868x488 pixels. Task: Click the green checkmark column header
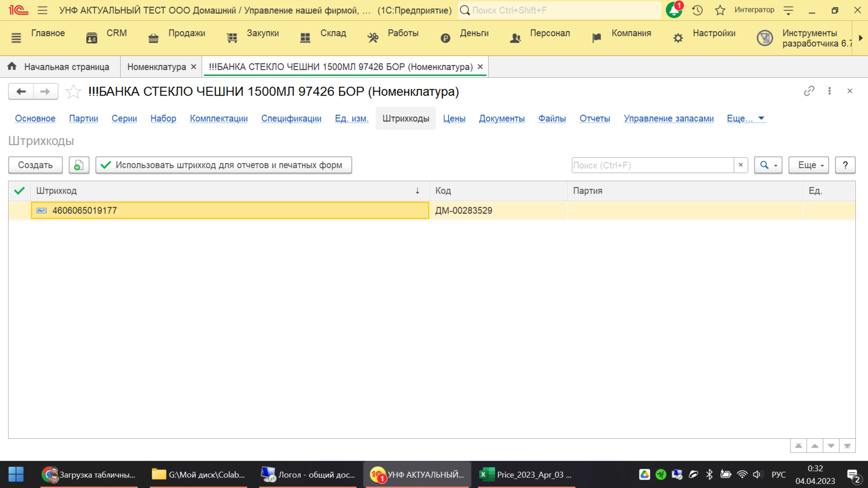[x=20, y=191]
